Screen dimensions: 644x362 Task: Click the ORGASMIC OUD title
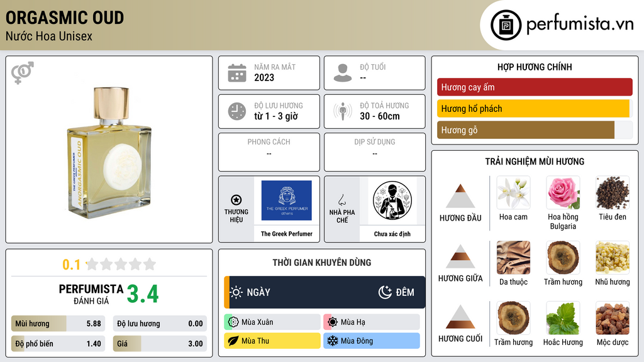point(65,18)
